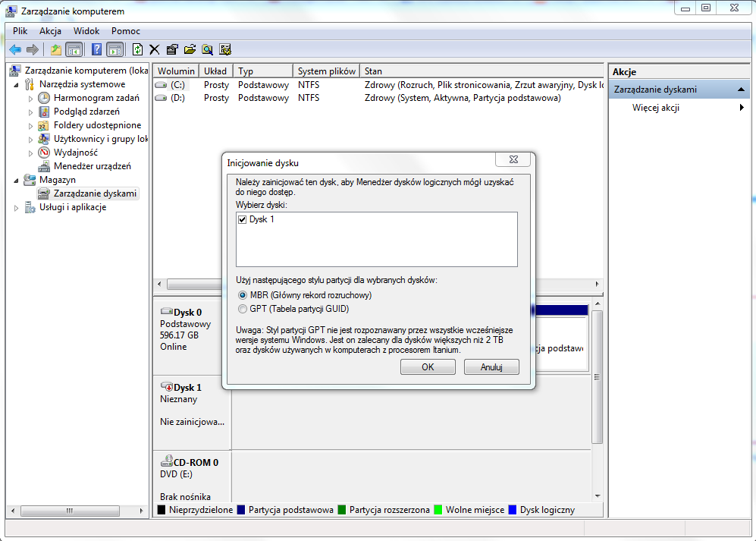Click the black Nieprzydzielone legend swatch
This screenshot has height=541, width=756.
(x=161, y=510)
